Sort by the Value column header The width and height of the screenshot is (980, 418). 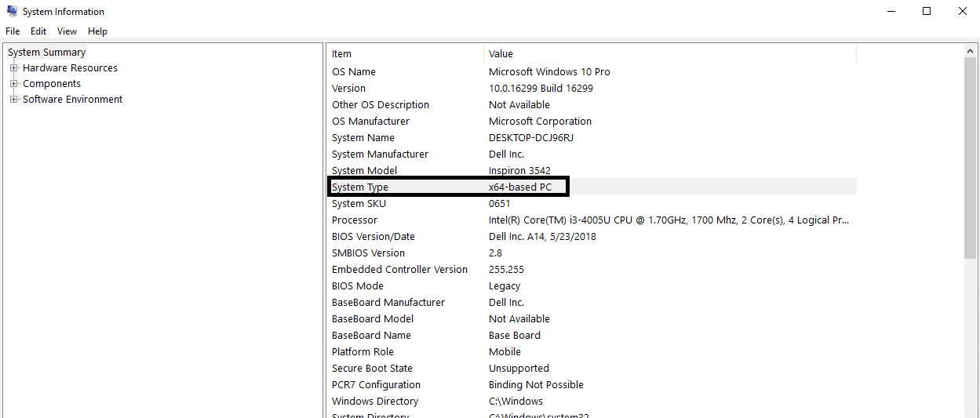click(x=669, y=54)
